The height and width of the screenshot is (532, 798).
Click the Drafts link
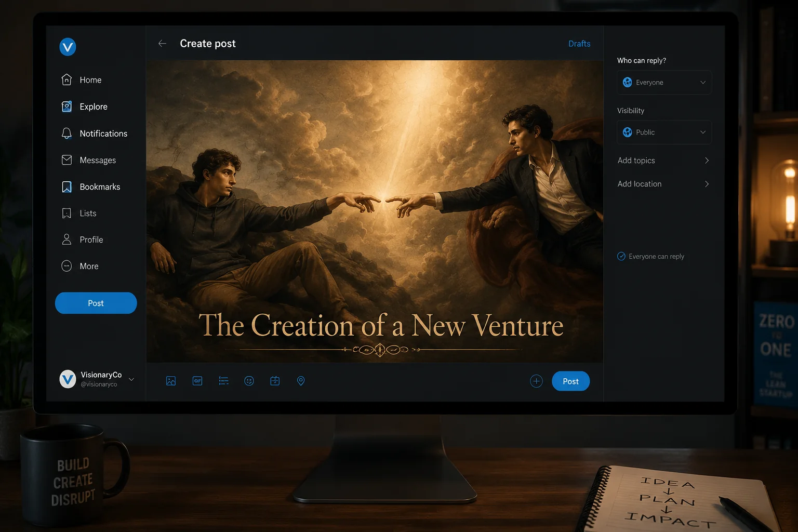(579, 44)
